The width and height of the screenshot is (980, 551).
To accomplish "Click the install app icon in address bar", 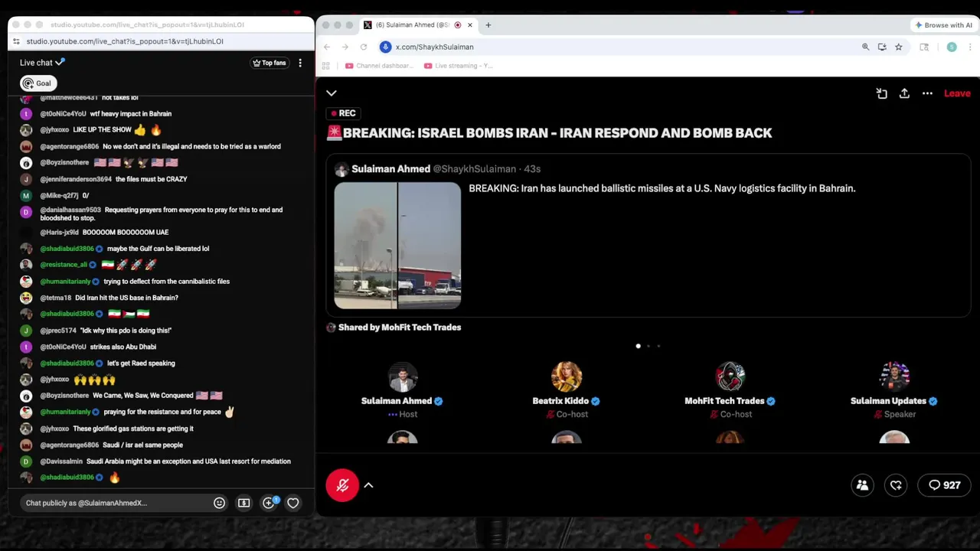I will pyautogui.click(x=882, y=47).
